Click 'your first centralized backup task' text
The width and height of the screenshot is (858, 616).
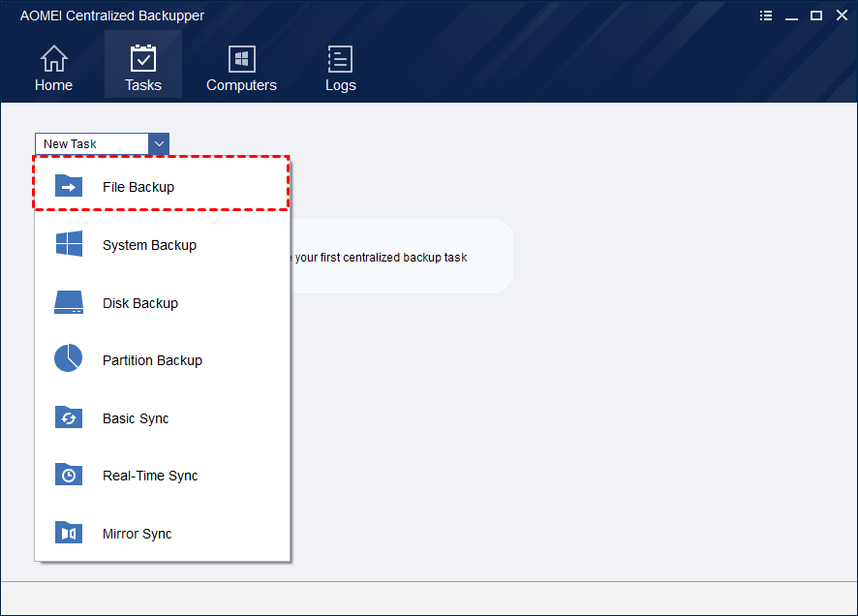381,257
